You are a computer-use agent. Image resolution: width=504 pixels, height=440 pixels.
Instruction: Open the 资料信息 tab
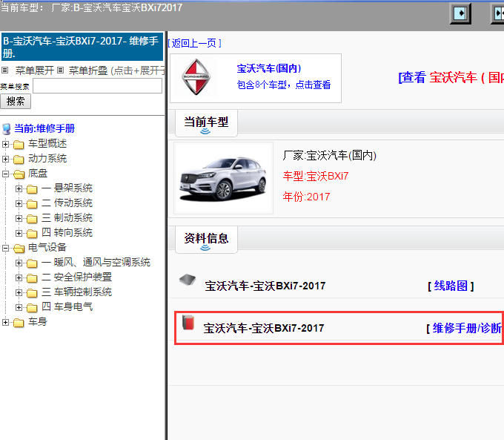coord(206,239)
